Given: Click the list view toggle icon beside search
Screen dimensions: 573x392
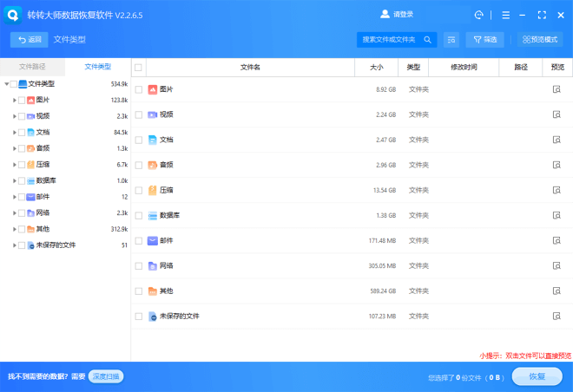Looking at the screenshot, I should coord(451,40).
